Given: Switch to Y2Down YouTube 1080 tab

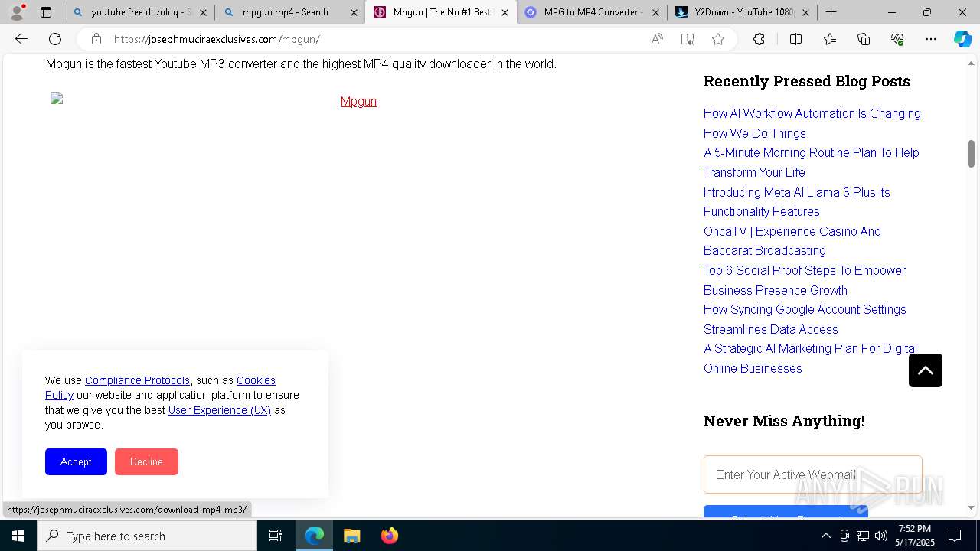Looking at the screenshot, I should point(743,12).
